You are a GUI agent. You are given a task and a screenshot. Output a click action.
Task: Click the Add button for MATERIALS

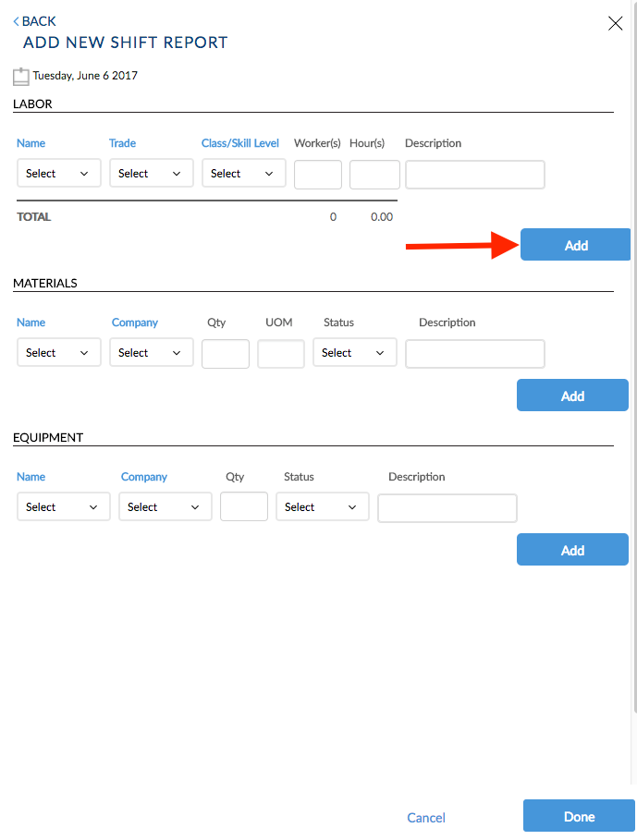coord(572,395)
